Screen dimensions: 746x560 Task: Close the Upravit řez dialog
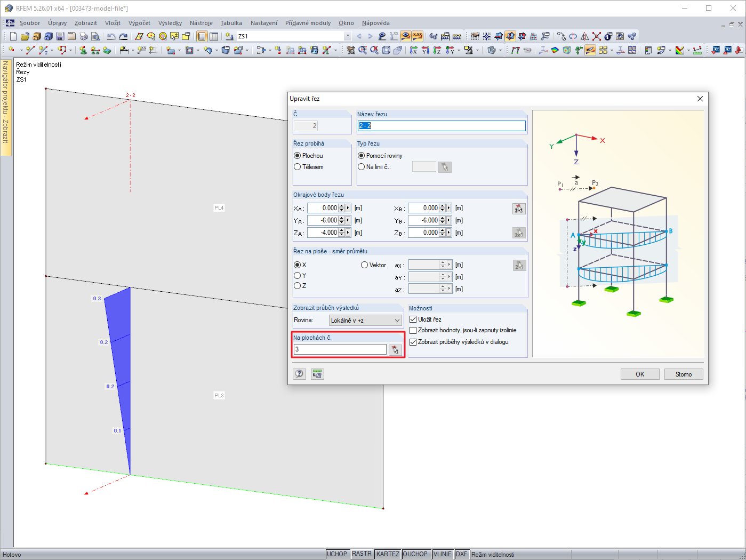(x=700, y=99)
